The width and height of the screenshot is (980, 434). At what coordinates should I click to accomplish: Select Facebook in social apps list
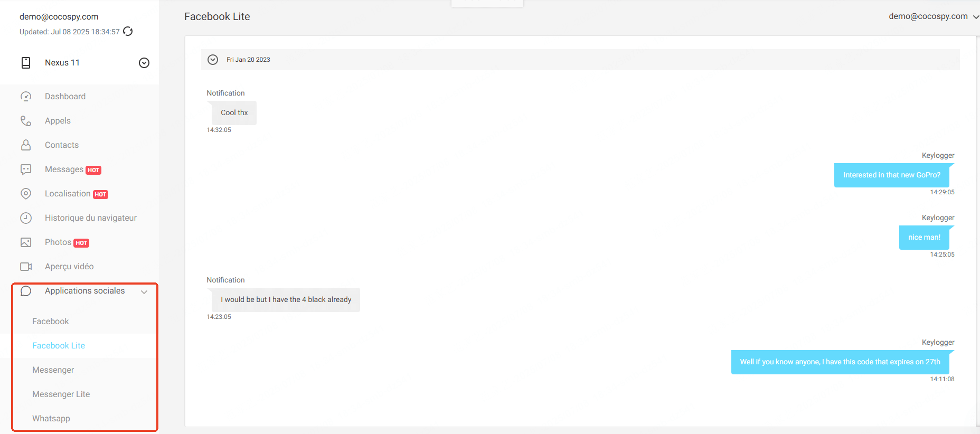click(51, 322)
